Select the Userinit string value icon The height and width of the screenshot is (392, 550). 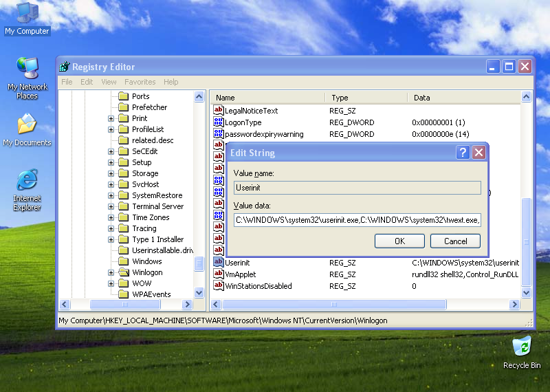coord(218,262)
